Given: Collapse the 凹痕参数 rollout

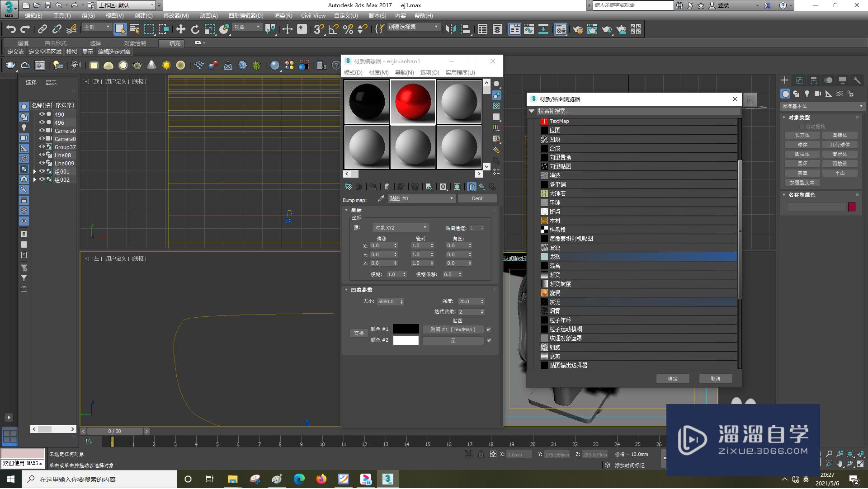Looking at the screenshot, I should click(346, 290).
